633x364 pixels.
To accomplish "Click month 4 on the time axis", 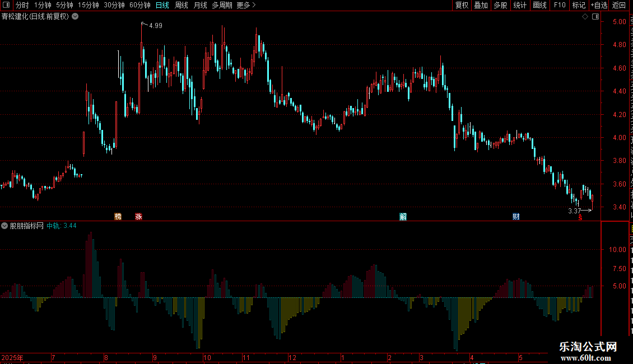I will pos(472,358).
